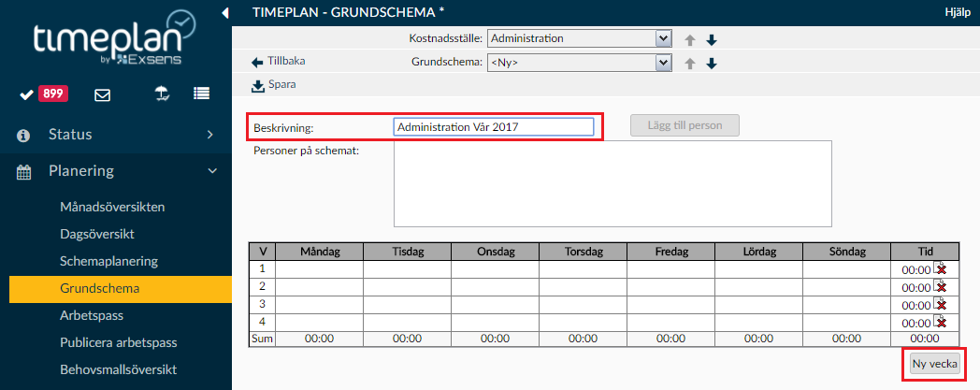Open the Kostnadsställe Administration dropdown
The image size is (980, 390).
pyautogui.click(x=580, y=38)
